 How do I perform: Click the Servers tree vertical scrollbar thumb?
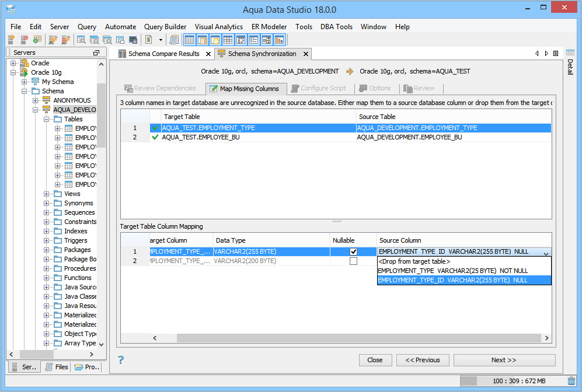click(x=101, y=116)
